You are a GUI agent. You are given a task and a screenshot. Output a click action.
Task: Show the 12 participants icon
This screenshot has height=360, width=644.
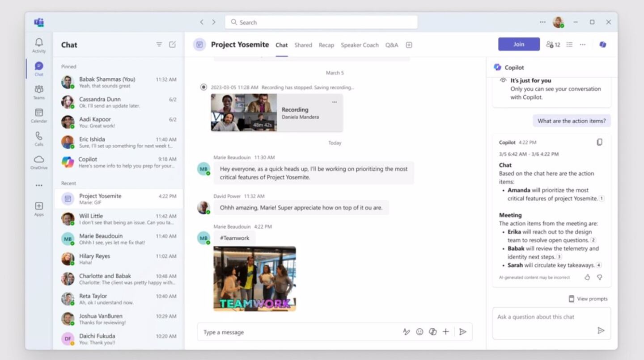553,45
